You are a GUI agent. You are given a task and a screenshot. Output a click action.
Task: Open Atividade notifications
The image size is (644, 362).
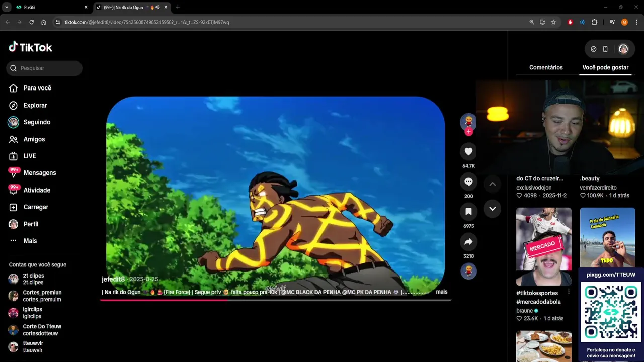37,190
